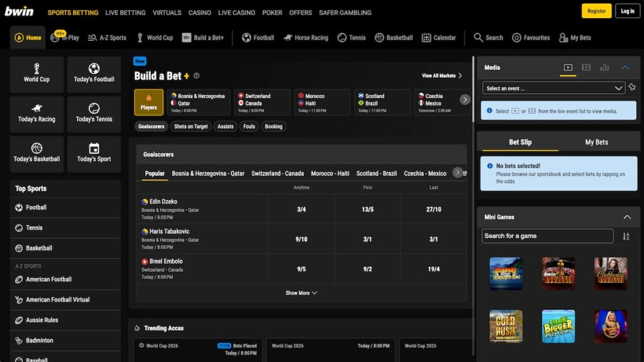Expand Show More goalscorers

(301, 293)
